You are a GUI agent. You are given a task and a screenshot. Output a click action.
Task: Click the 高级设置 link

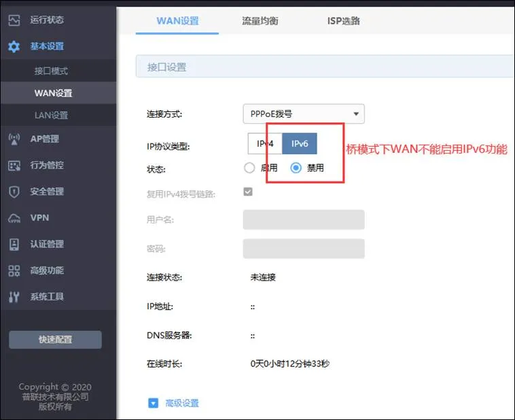point(182,403)
